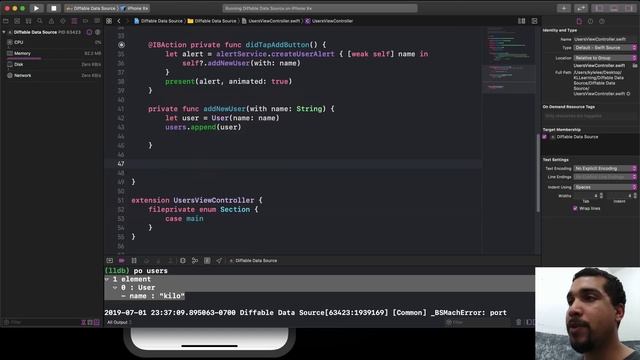Open the related items grid menu
This screenshot has height=360, width=640.
pyautogui.click(x=109, y=21)
